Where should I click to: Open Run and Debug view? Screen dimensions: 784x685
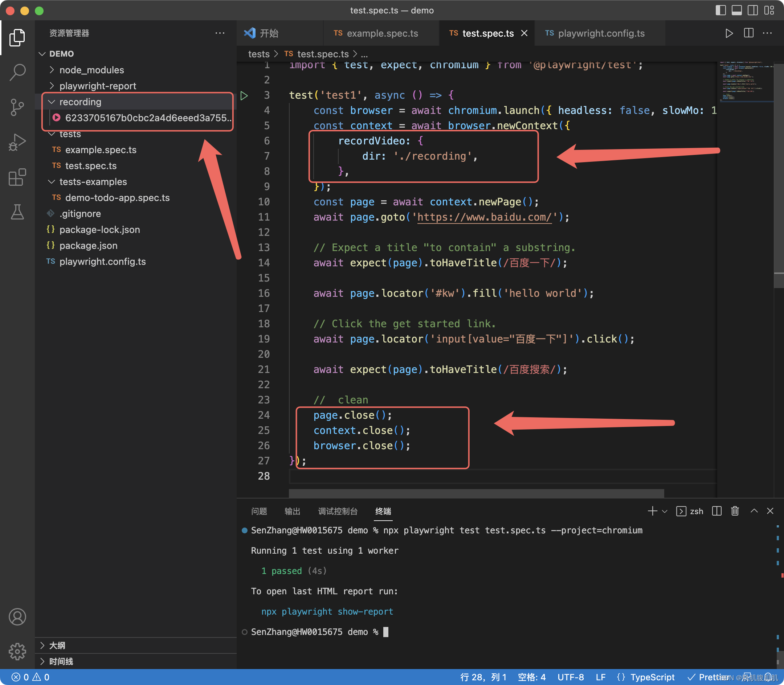(x=17, y=142)
